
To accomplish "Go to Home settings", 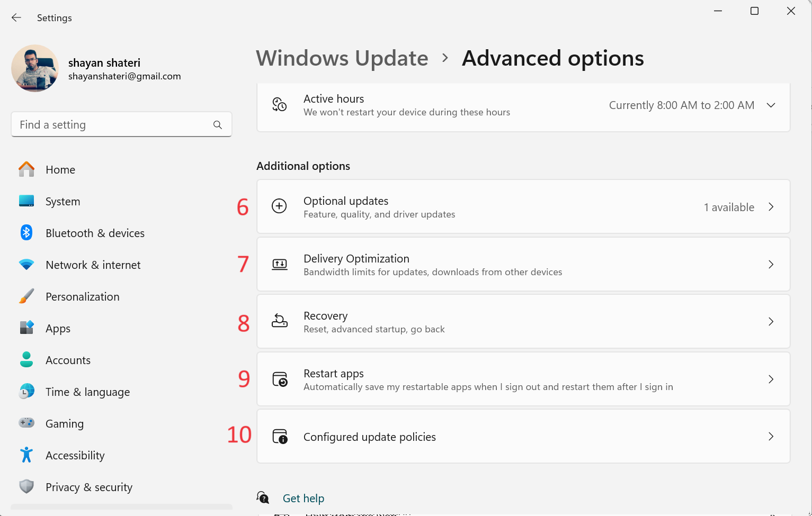I will pos(60,170).
